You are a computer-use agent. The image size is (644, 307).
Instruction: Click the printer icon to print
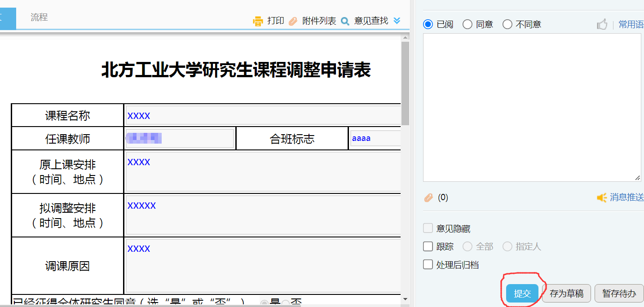[258, 21]
